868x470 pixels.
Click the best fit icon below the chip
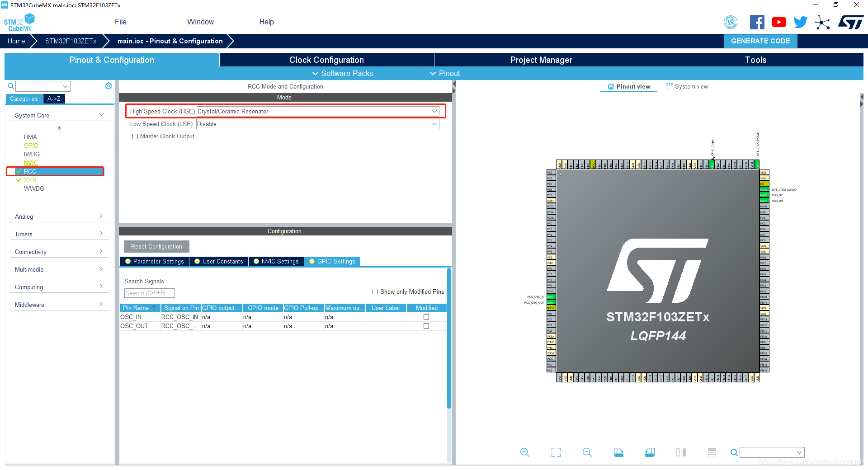pos(556,452)
